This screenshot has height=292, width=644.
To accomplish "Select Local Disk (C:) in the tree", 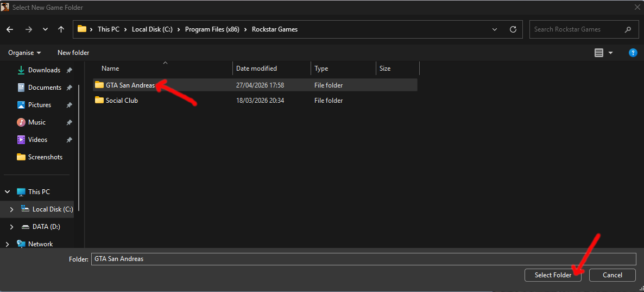I will (53, 209).
